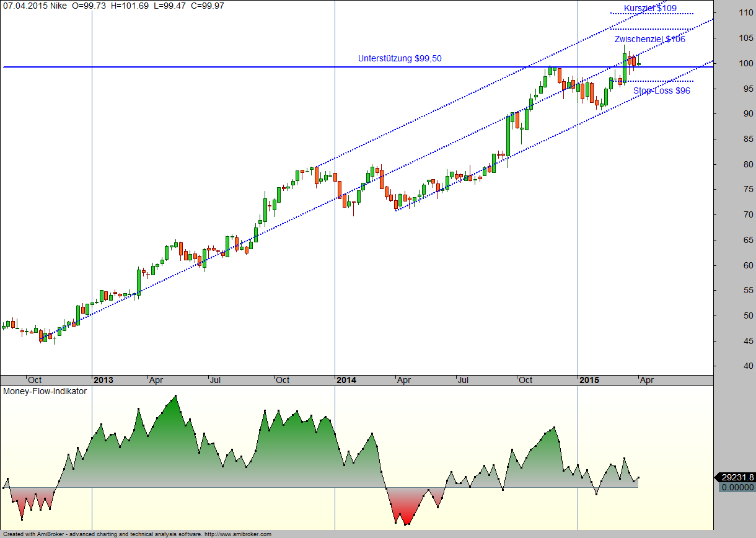
Task: Click the 2015 year label on time axis
Action: point(589,380)
